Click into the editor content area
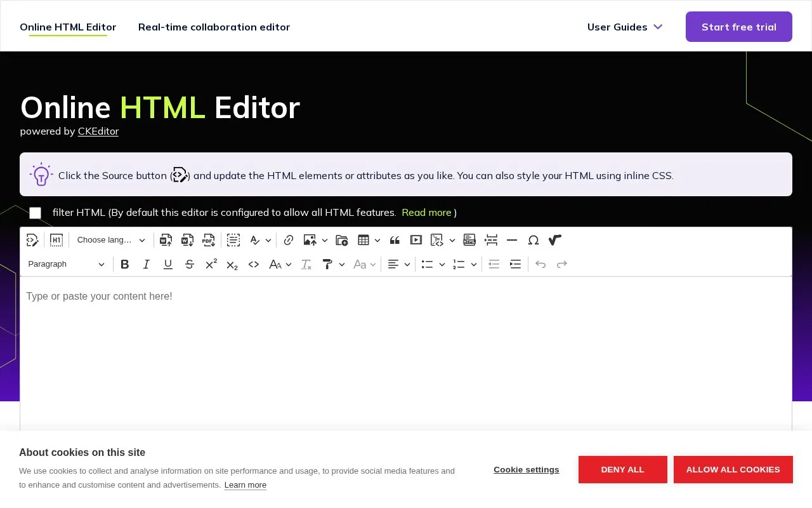 (406, 352)
